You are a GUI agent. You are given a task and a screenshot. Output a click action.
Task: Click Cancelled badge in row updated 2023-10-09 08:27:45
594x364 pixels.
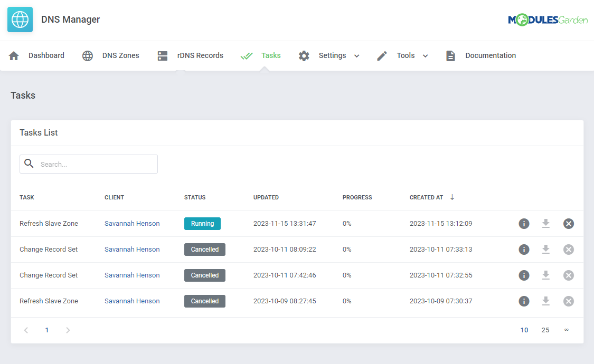coord(204,301)
